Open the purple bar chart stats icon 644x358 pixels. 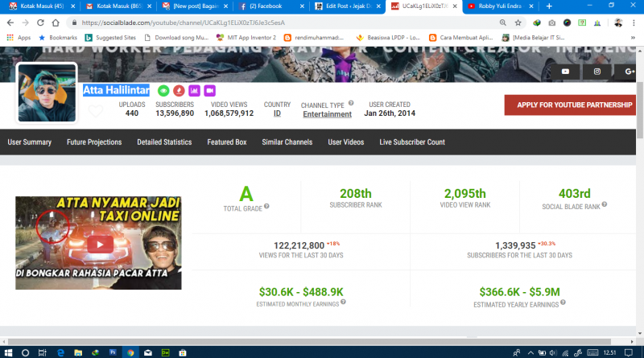(194, 91)
